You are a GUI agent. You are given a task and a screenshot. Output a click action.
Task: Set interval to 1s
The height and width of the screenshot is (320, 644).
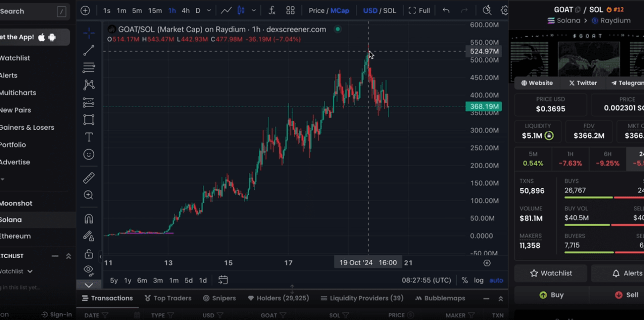pyautogui.click(x=107, y=11)
